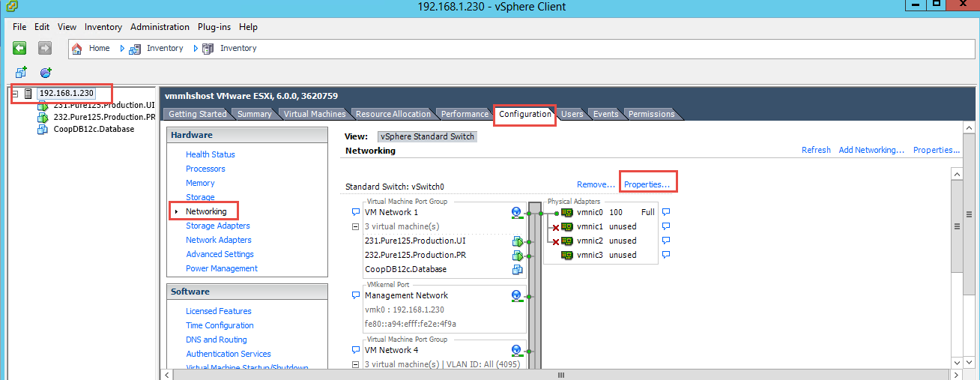This screenshot has height=380, width=980.
Task: Click the networking pane vertical scrollbar thumb
Action: 957,226
